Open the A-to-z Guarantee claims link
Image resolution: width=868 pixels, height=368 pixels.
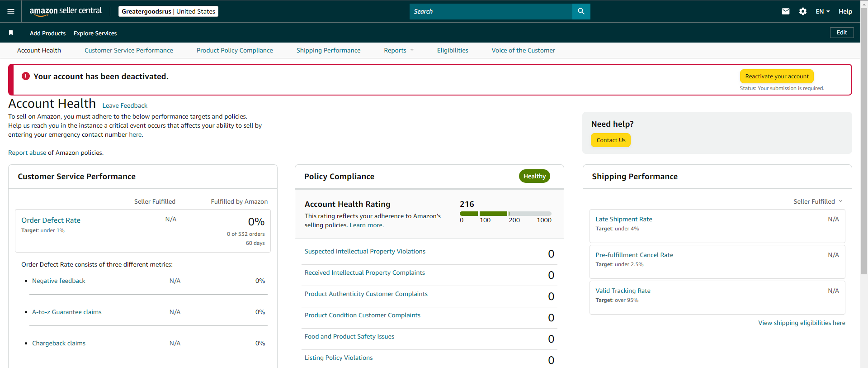click(67, 312)
